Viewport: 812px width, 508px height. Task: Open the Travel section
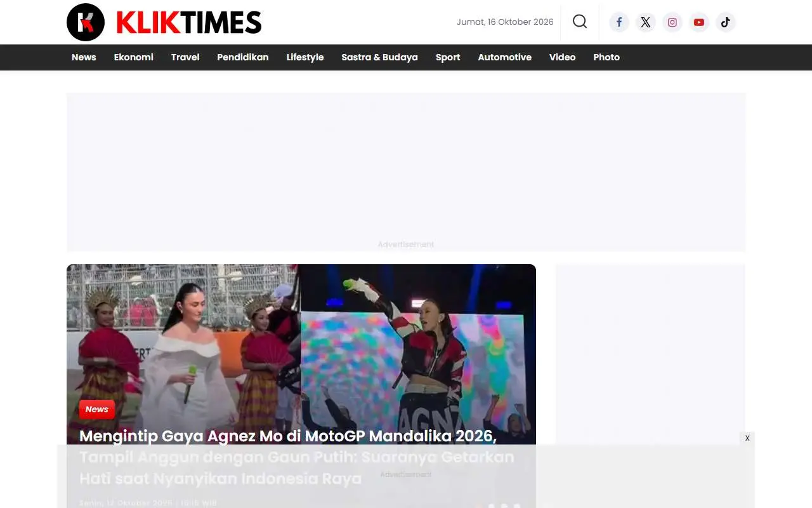click(185, 57)
